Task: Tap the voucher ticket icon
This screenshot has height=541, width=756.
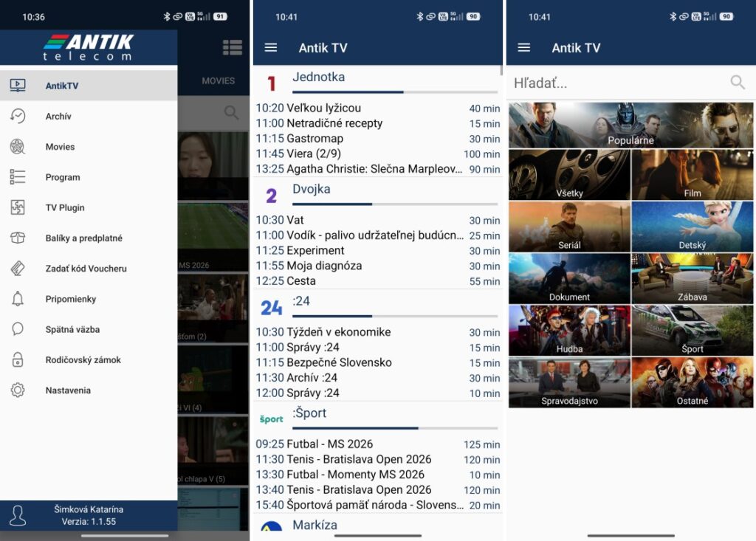Action: (18, 268)
